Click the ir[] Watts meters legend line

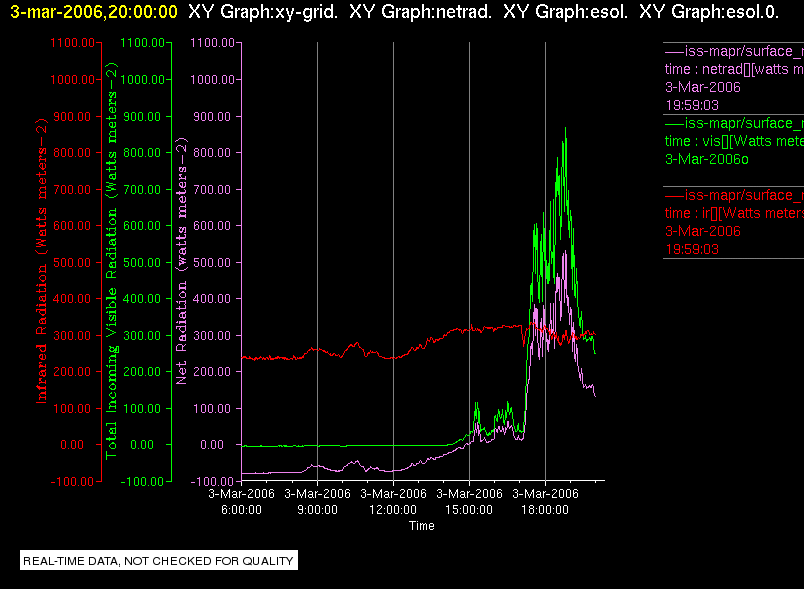(734, 213)
